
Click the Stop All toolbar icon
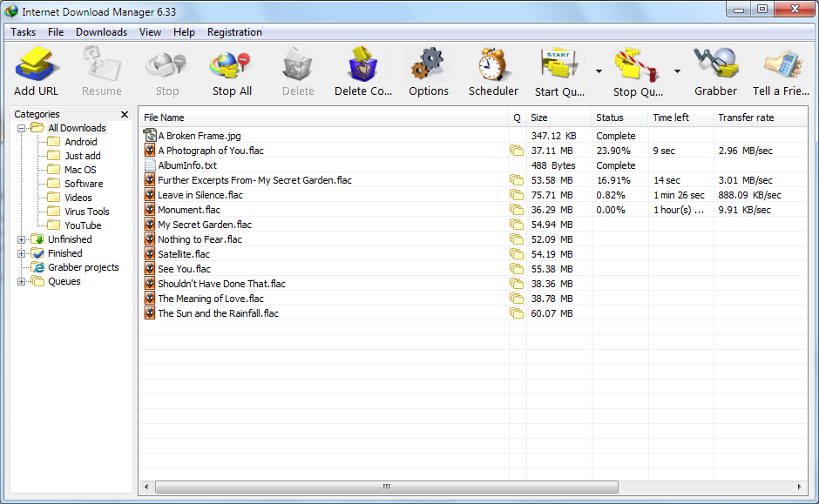(x=231, y=65)
